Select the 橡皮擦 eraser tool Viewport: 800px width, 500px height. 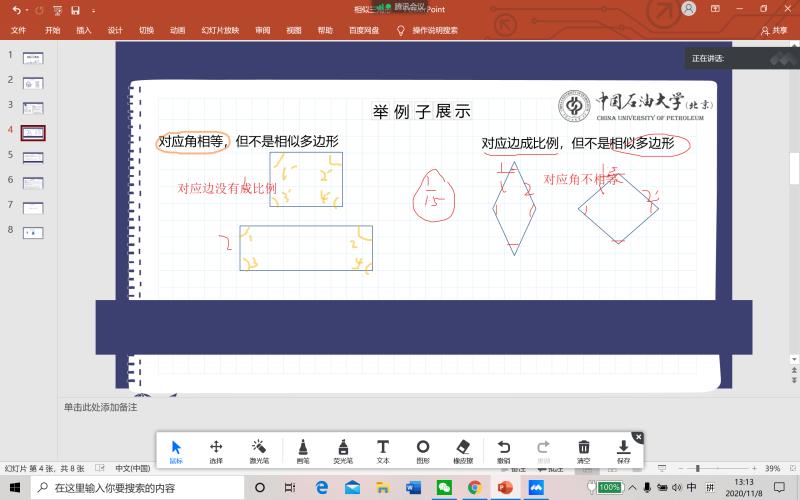462,451
